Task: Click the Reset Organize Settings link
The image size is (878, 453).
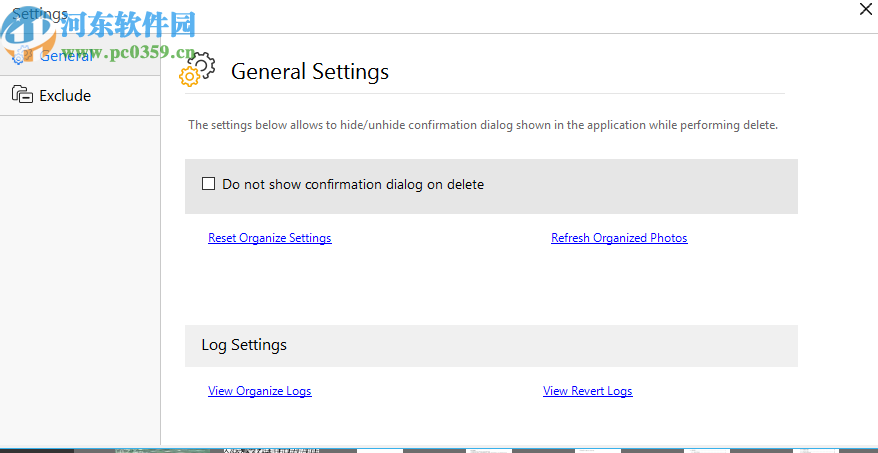Action: coord(269,238)
